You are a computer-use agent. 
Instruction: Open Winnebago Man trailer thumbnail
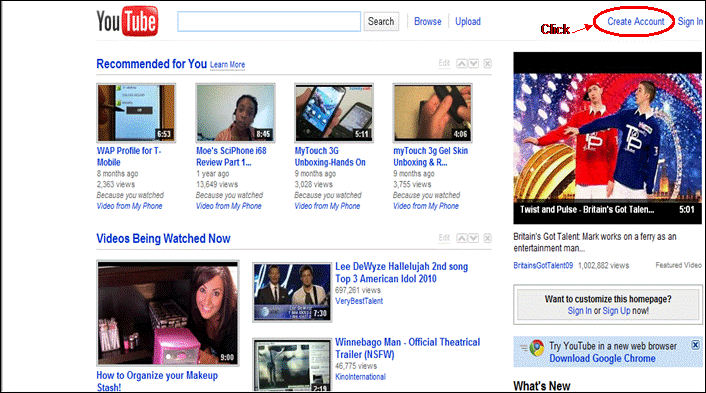tap(292, 366)
